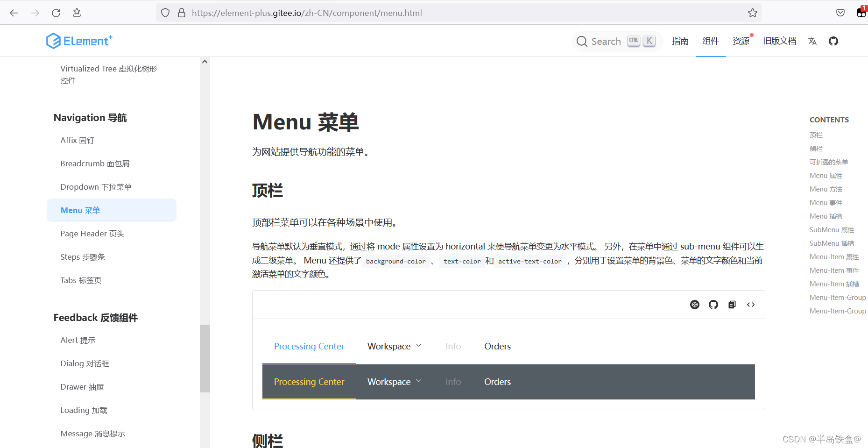Screen dimensions: 868x448
Task: Go forward with the browser forward arrow
Action: pyautogui.click(x=35, y=13)
